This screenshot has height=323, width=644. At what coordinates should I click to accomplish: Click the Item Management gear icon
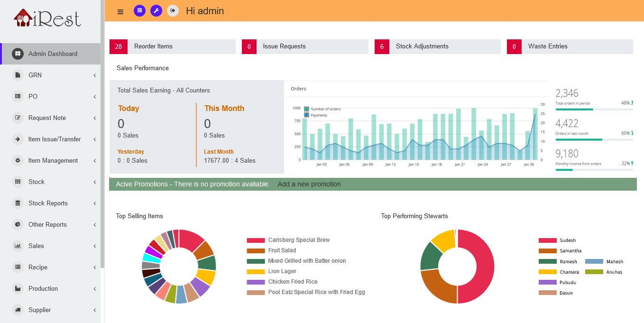coord(18,160)
